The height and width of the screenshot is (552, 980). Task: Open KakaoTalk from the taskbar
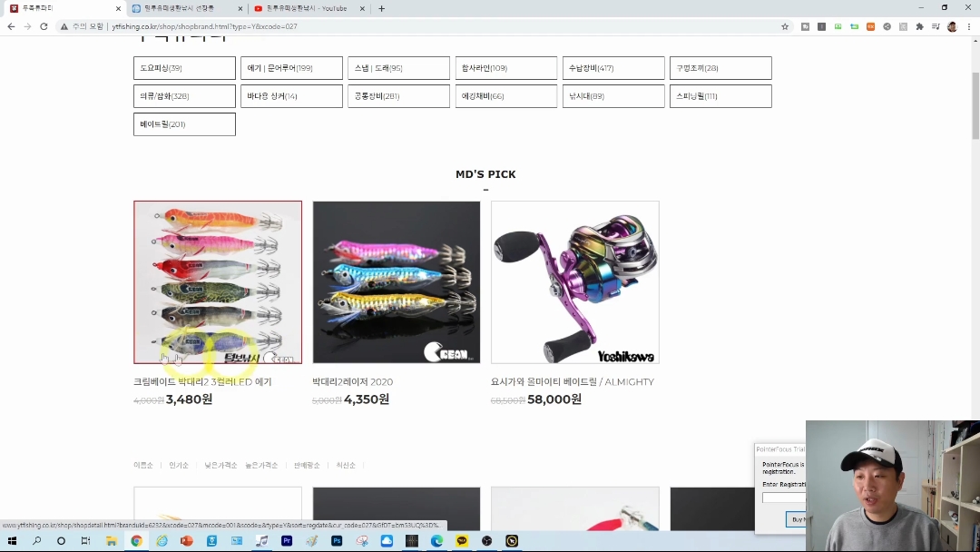pyautogui.click(x=461, y=541)
